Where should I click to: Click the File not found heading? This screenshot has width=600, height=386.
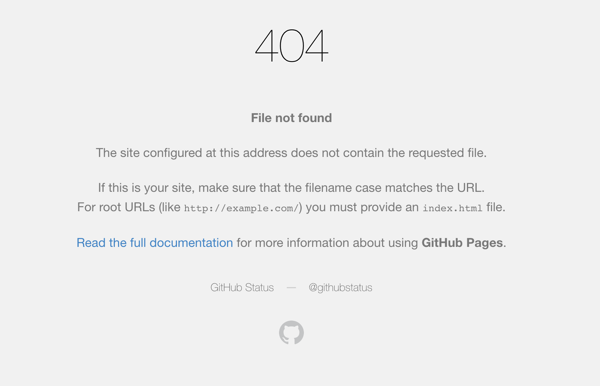tap(291, 118)
